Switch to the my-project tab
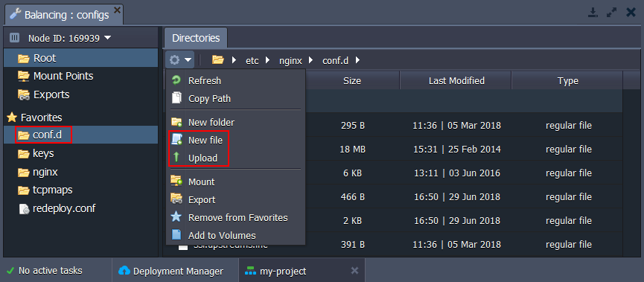 [x=302, y=271]
